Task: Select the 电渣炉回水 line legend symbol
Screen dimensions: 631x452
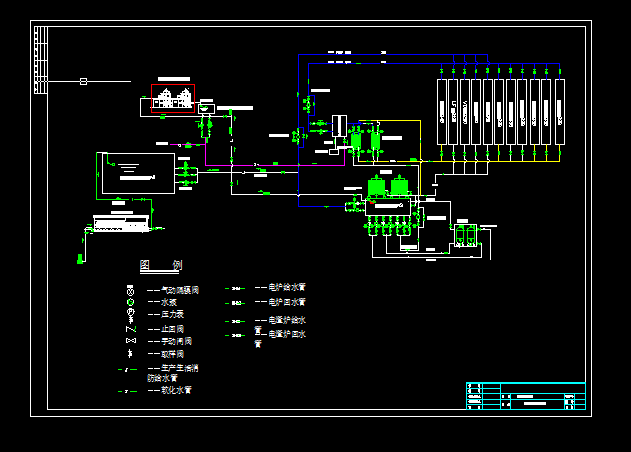Action: 235,335
